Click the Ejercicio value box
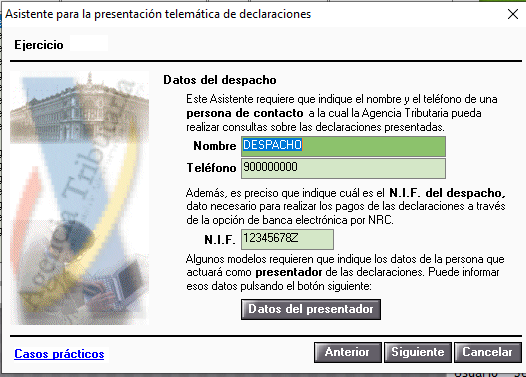 [89, 44]
